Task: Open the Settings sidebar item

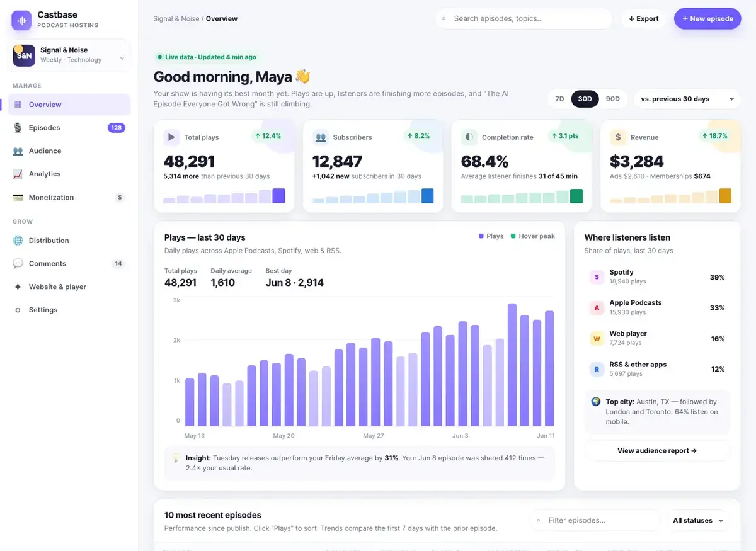Action: (69, 310)
